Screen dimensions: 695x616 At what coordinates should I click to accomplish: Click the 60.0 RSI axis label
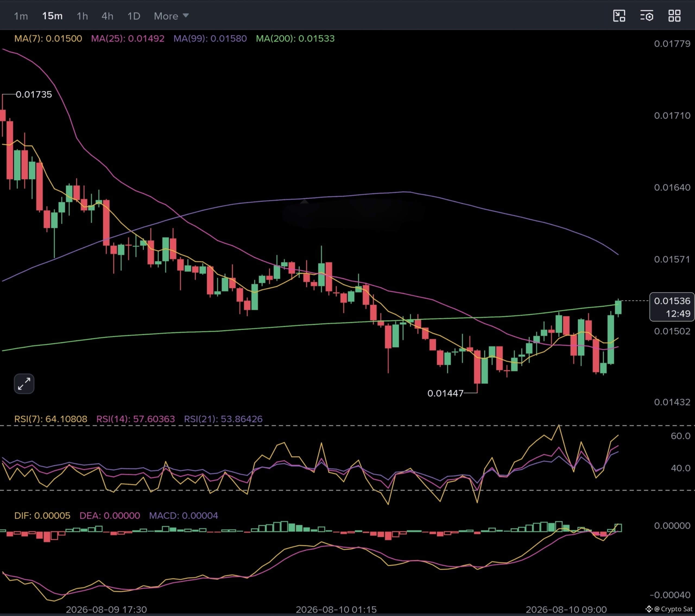pos(680,436)
